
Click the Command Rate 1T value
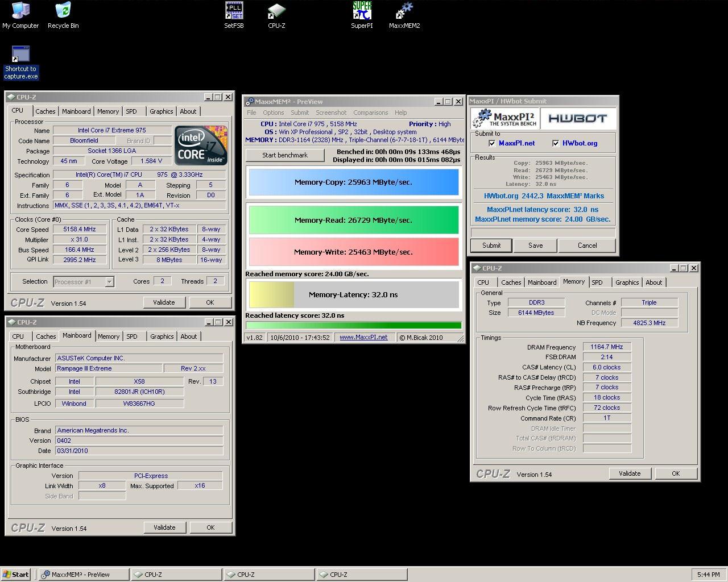pos(607,418)
